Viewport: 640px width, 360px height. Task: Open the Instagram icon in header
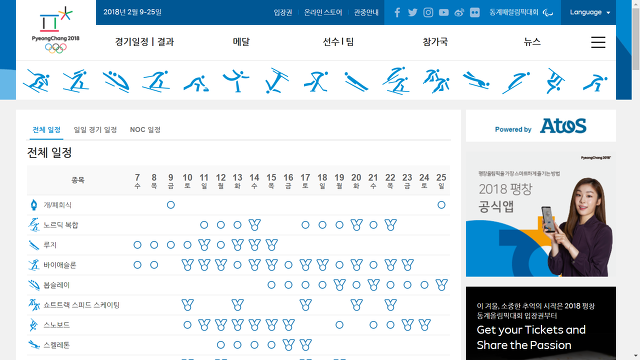pos(428,12)
